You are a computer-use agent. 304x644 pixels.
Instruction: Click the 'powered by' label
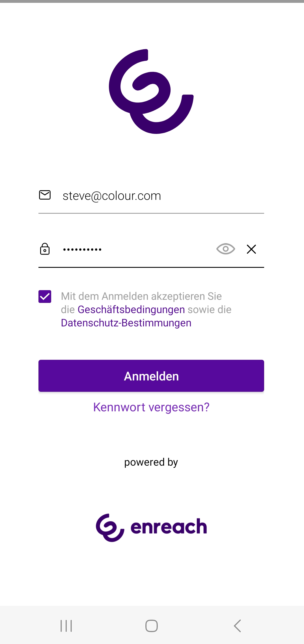[151, 462]
